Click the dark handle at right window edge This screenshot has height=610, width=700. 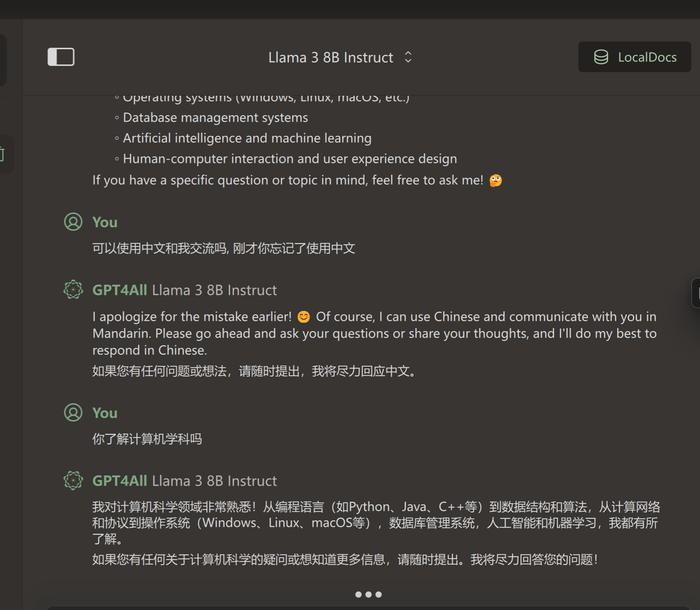(696, 293)
